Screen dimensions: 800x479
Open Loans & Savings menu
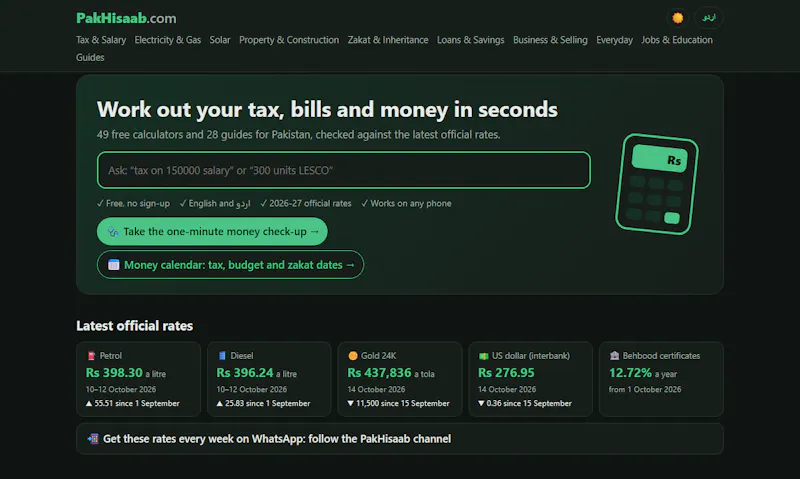point(470,40)
